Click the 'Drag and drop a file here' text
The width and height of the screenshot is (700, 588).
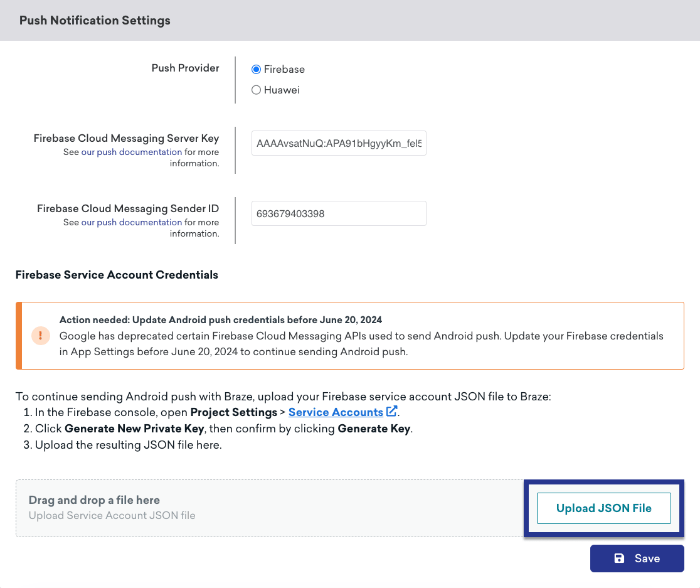coord(94,500)
